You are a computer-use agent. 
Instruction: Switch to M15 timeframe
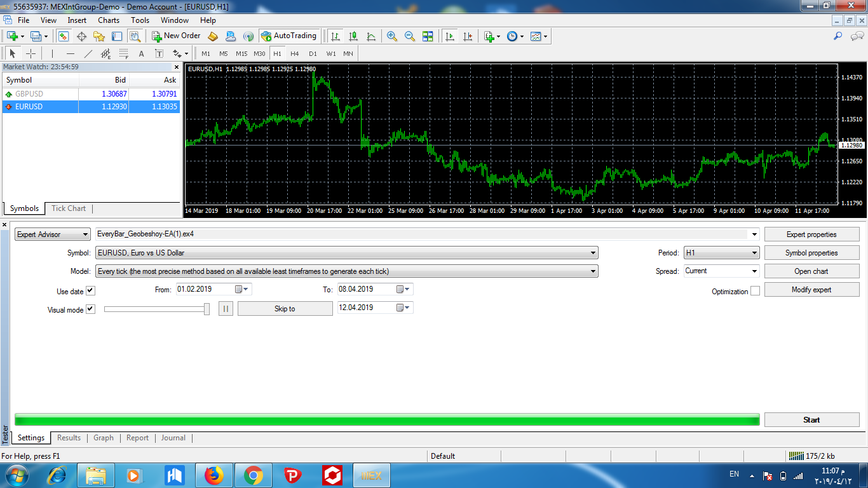[241, 53]
